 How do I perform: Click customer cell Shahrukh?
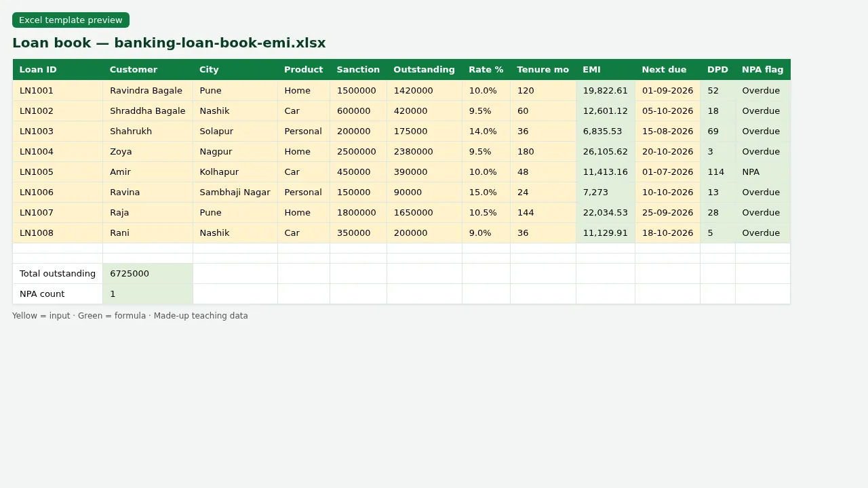click(x=148, y=131)
